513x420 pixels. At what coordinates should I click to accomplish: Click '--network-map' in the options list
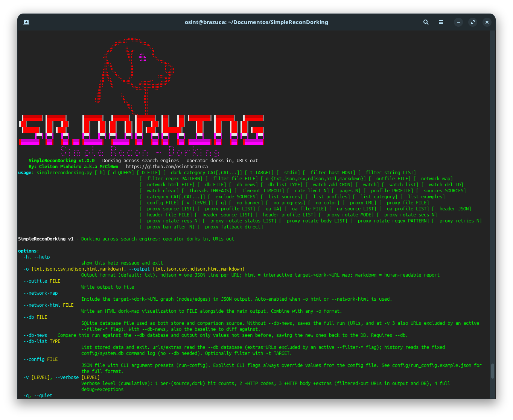pos(41,293)
